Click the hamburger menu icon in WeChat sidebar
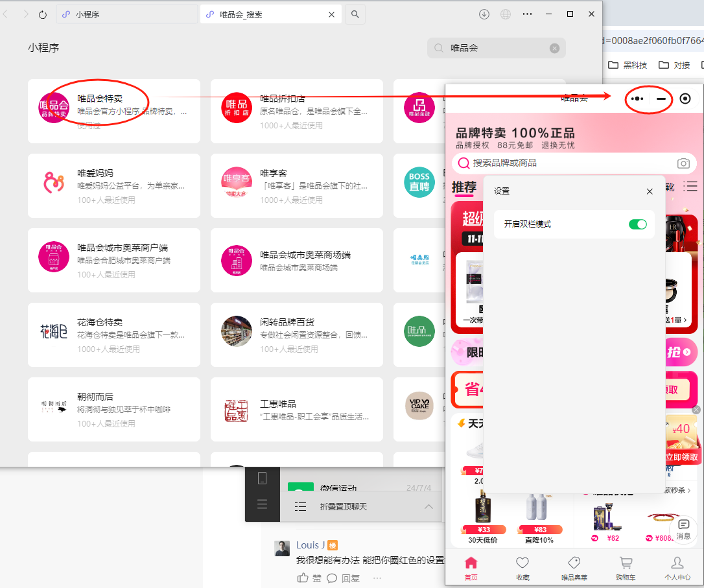This screenshot has height=588, width=704. coord(262,504)
